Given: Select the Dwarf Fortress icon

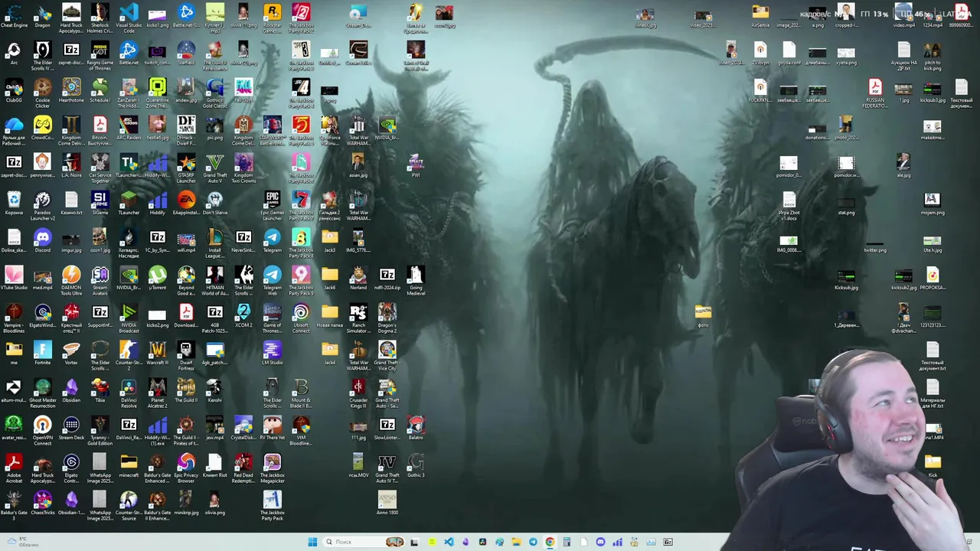Looking at the screenshot, I should (x=186, y=355).
